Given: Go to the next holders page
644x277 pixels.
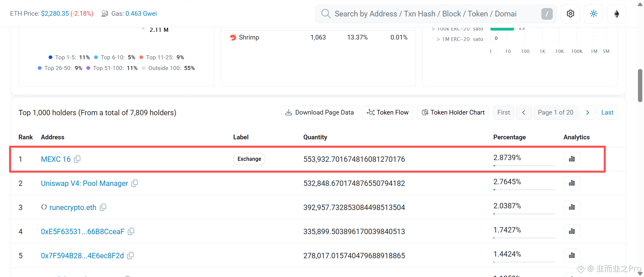Looking at the screenshot, I should [587, 113].
